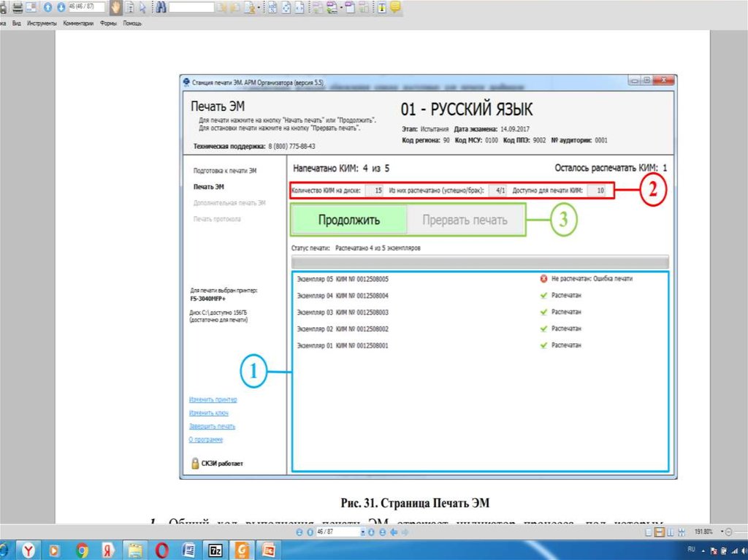748x560 pixels.
Task: Click the search options page icon
Action: [x=250, y=7]
